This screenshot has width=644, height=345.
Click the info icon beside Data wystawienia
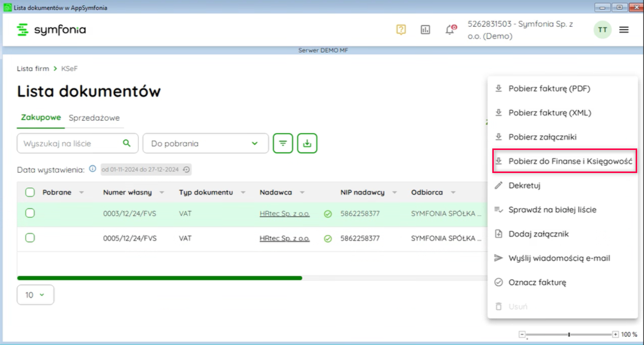[x=92, y=169]
